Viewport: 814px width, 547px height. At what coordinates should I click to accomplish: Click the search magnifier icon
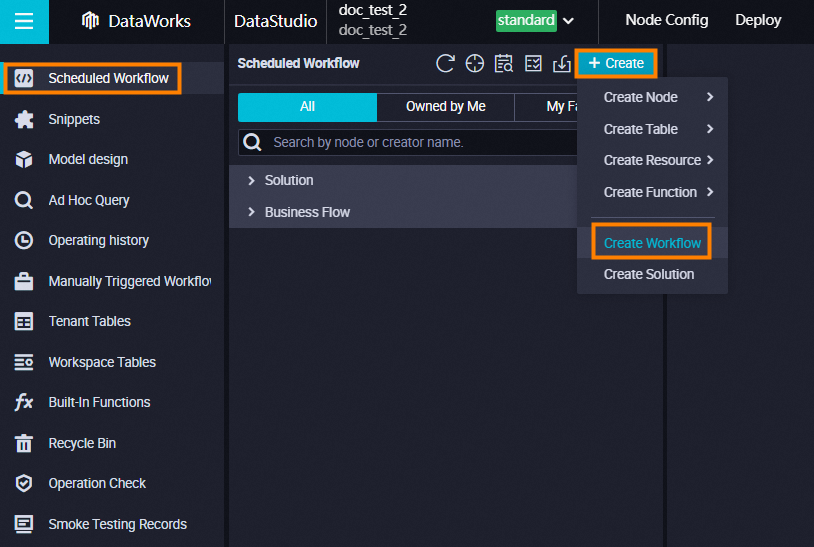click(252, 142)
